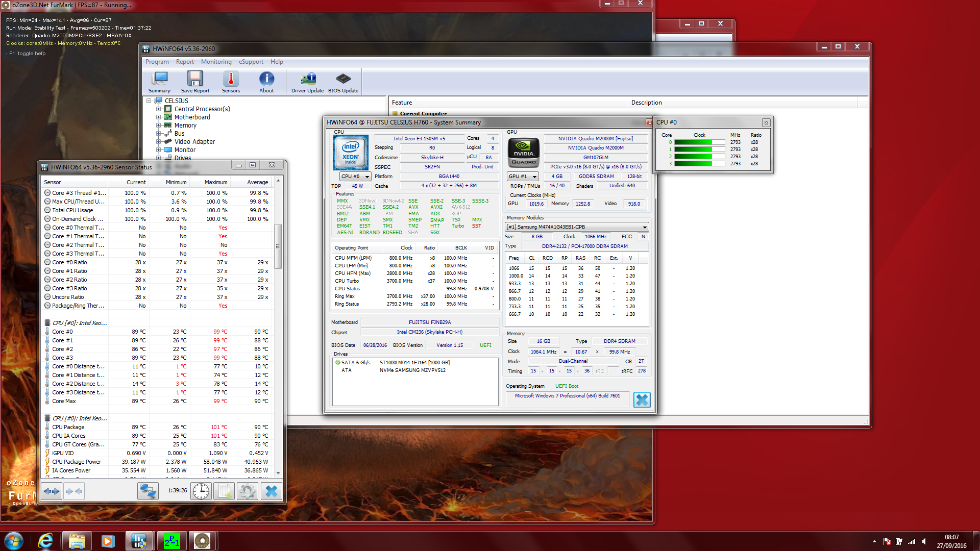Expand the Bus tree node
Screen dimensions: 980x551
click(x=158, y=134)
